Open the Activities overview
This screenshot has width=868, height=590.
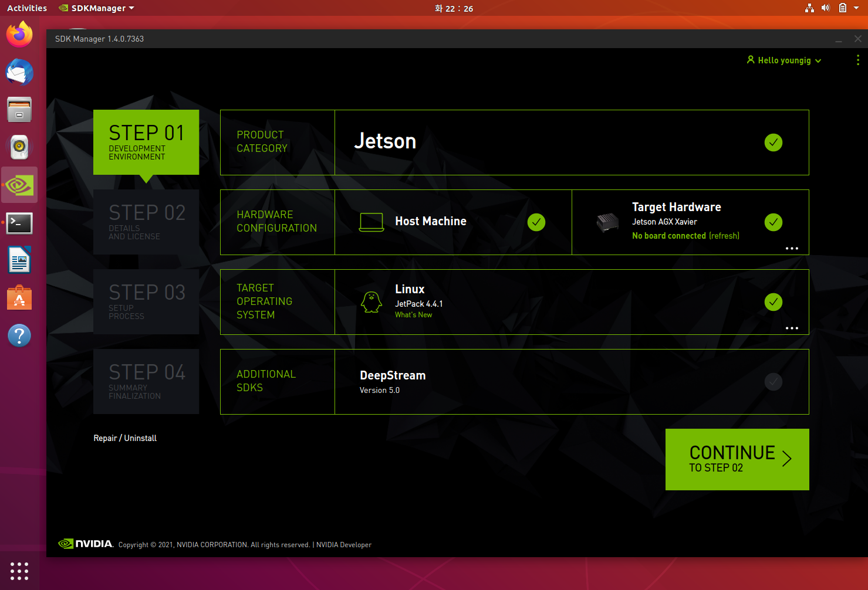(x=27, y=8)
